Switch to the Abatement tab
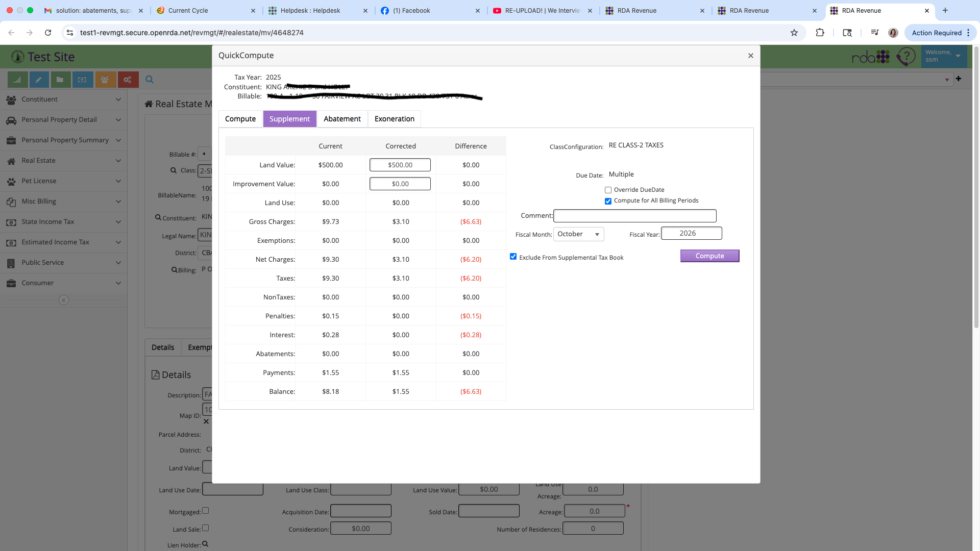 (341, 119)
